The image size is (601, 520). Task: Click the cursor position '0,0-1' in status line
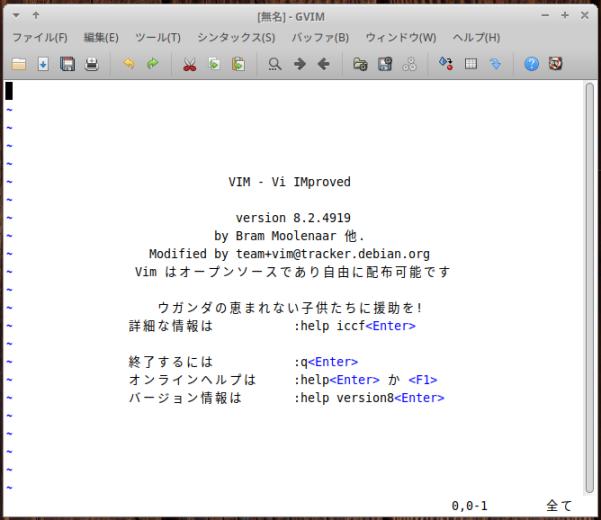click(469, 506)
